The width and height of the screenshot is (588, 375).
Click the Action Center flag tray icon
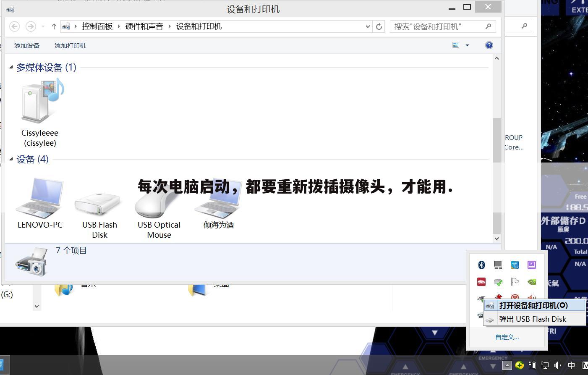click(515, 282)
